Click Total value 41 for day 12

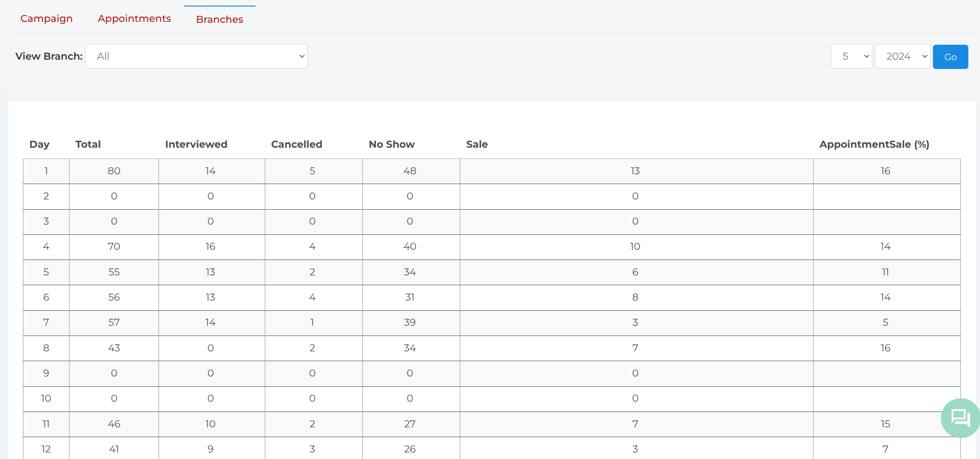114,449
